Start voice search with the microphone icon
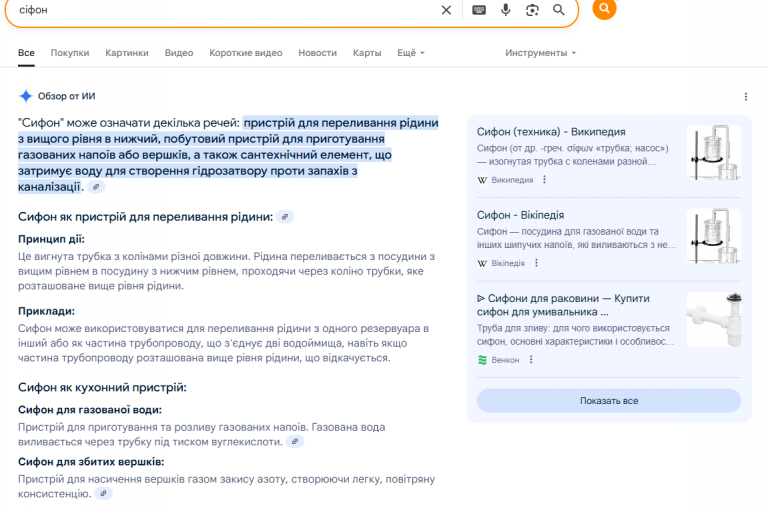 505,10
